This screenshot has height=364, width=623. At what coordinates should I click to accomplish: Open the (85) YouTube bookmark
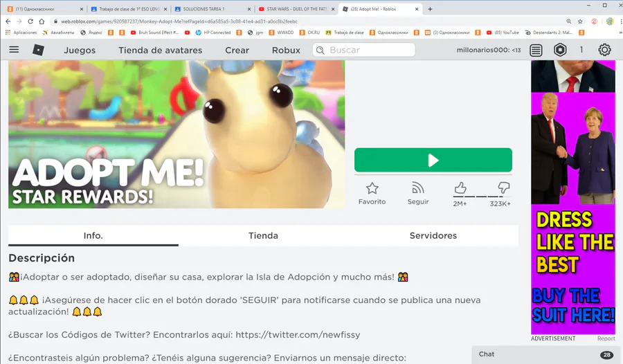tap(503, 33)
